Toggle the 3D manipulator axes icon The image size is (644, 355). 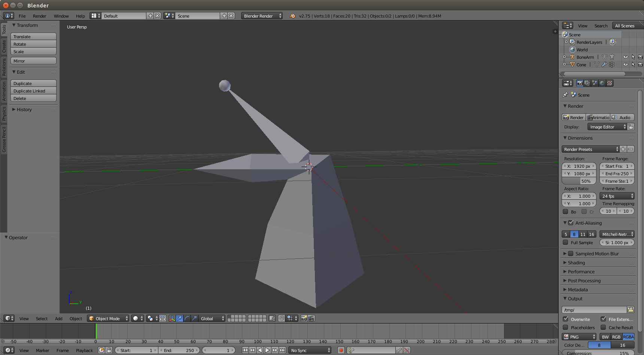tap(172, 318)
